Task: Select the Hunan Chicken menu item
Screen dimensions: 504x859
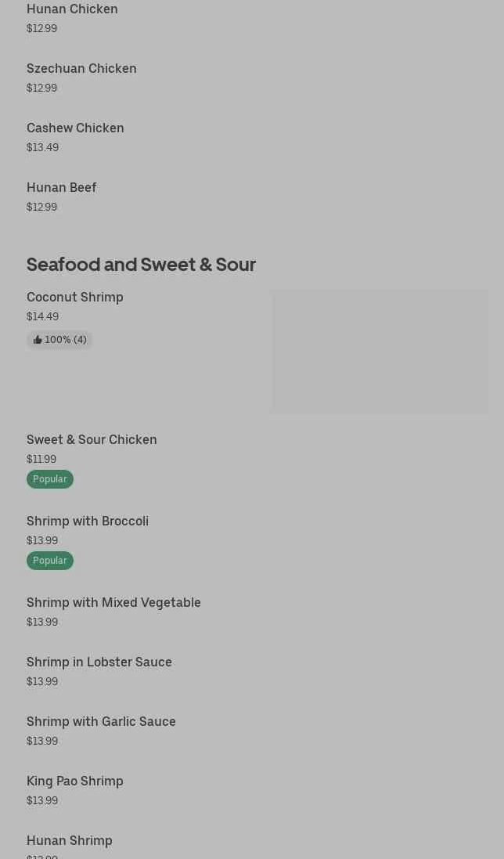Action: [72, 9]
